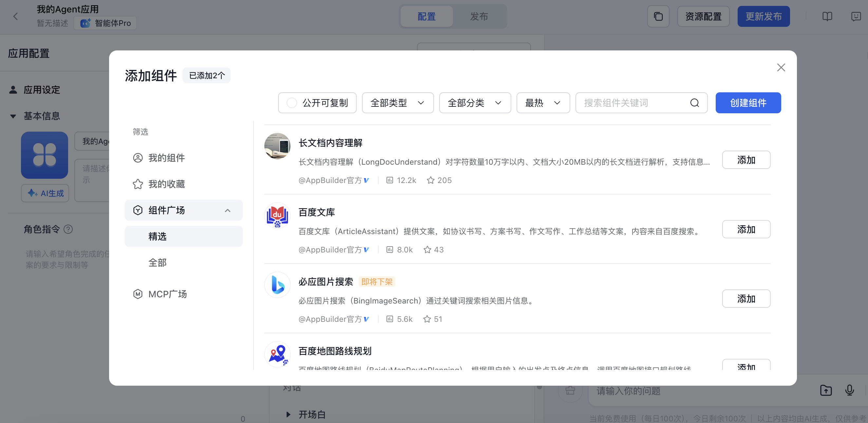
Task: Click the clear-chat broom icon
Action: click(x=570, y=390)
